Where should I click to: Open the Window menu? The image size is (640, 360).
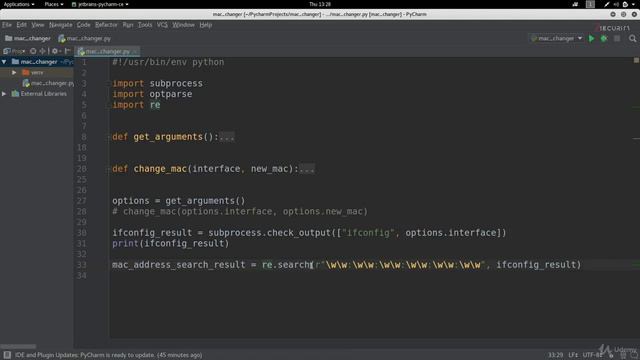[x=183, y=25]
